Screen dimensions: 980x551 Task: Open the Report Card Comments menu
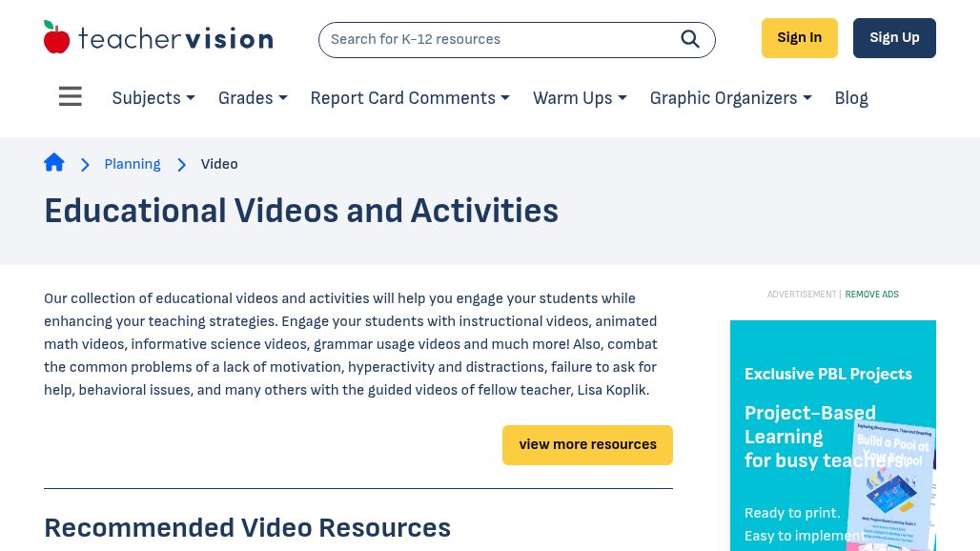click(x=409, y=98)
